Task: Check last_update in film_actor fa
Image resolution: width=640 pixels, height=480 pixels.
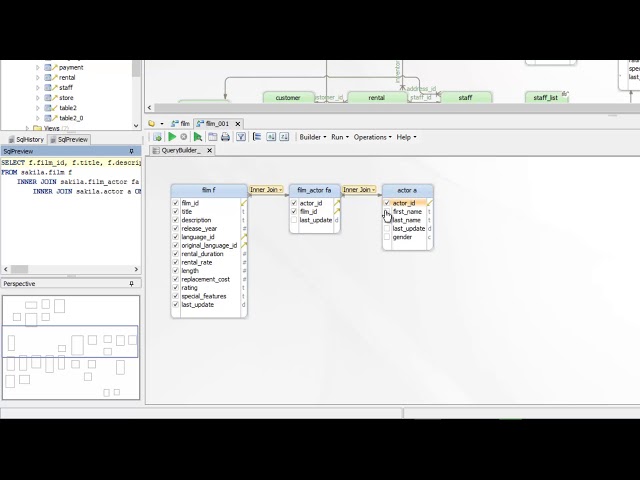Action: click(294, 220)
